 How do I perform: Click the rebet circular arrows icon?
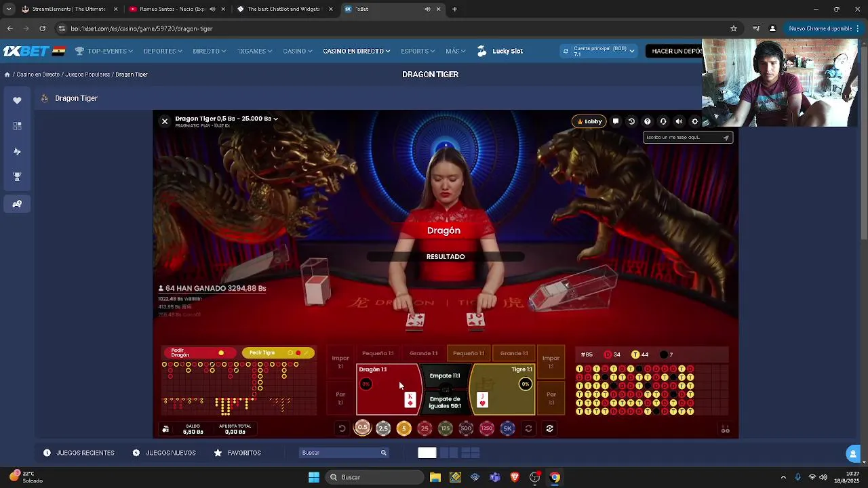click(528, 428)
